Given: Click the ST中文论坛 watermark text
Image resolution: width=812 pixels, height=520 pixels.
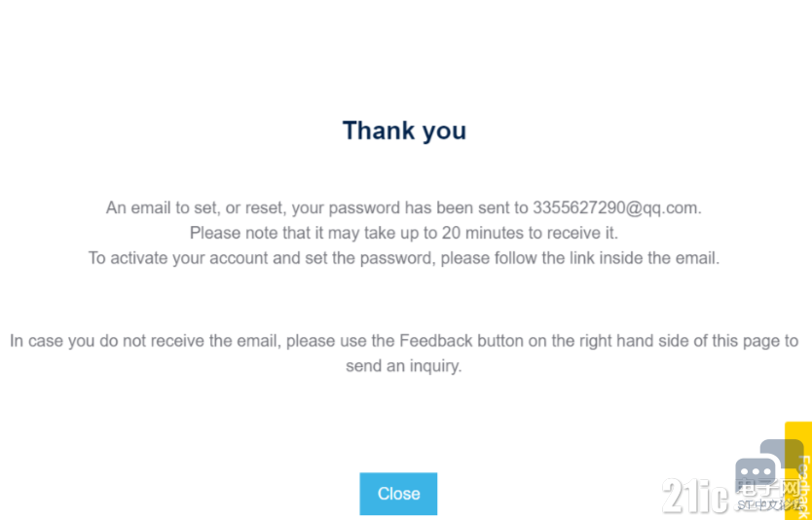Looking at the screenshot, I should click(771, 503).
